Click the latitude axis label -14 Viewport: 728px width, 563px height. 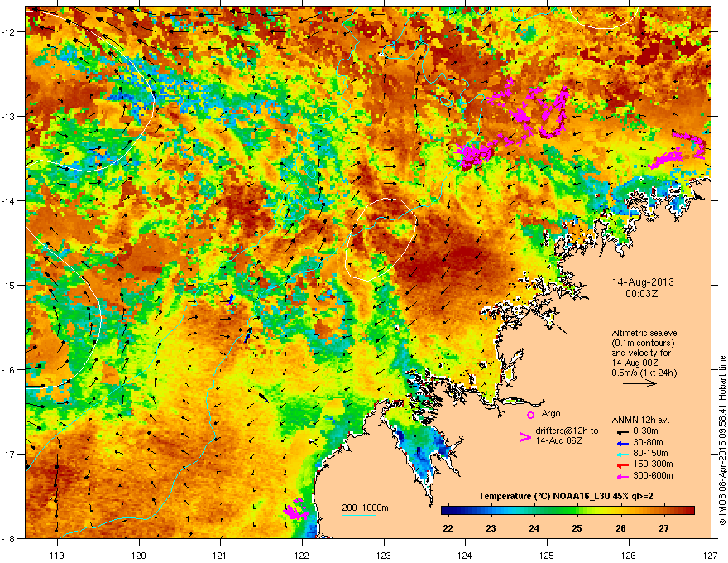[x=9, y=201]
